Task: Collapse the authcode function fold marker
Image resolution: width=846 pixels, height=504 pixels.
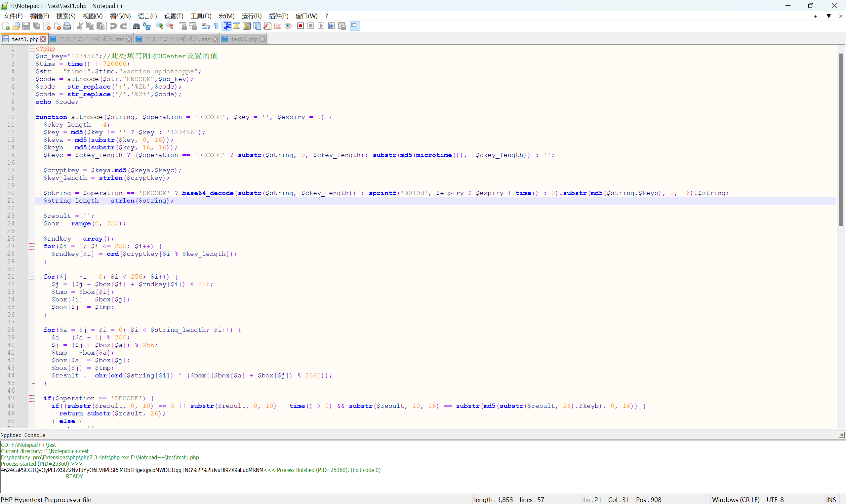Action: [x=32, y=117]
